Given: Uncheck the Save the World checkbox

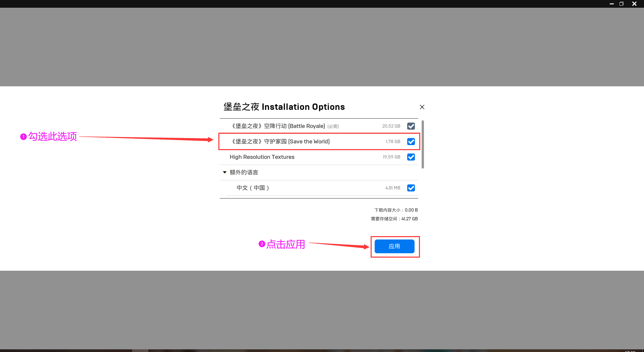Looking at the screenshot, I should click(x=411, y=141).
